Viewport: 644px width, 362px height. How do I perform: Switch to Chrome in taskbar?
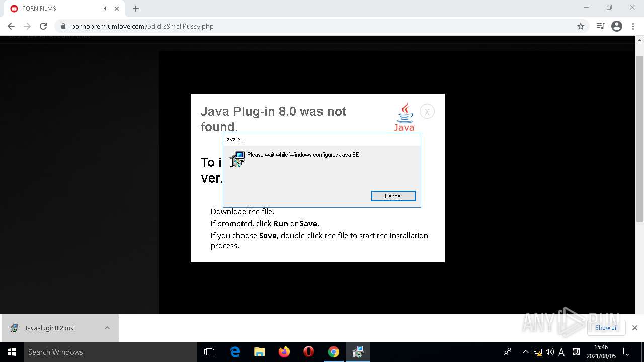click(333, 352)
